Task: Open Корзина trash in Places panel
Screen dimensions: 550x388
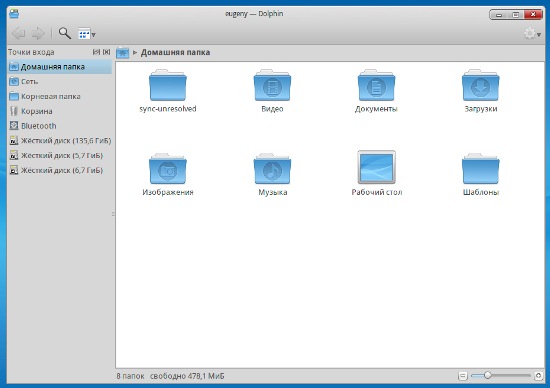Action: click(60, 111)
